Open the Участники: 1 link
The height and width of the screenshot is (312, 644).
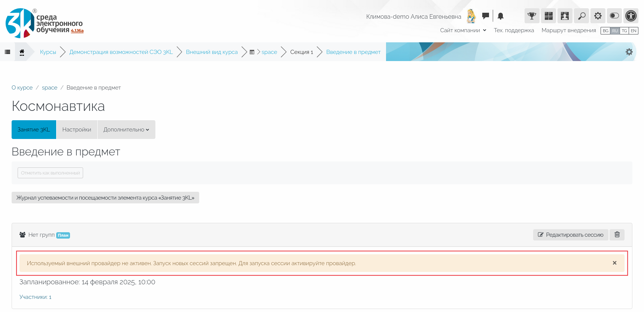[36, 297]
